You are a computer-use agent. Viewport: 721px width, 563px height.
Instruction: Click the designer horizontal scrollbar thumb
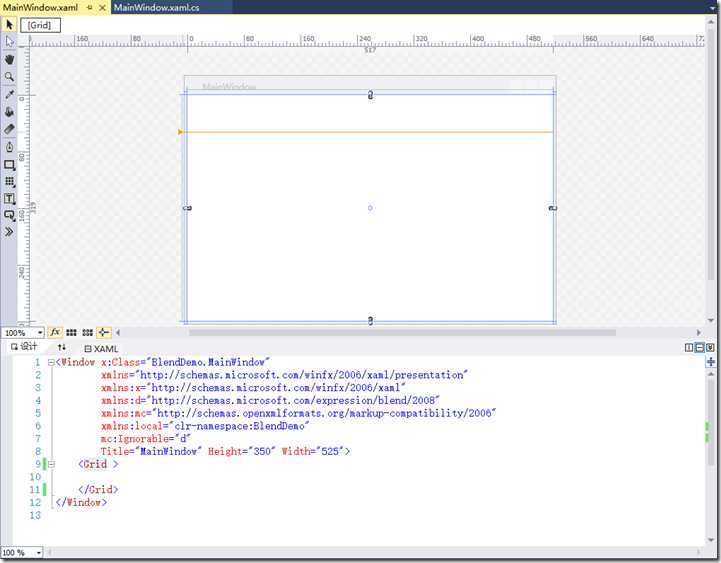tap(402, 332)
